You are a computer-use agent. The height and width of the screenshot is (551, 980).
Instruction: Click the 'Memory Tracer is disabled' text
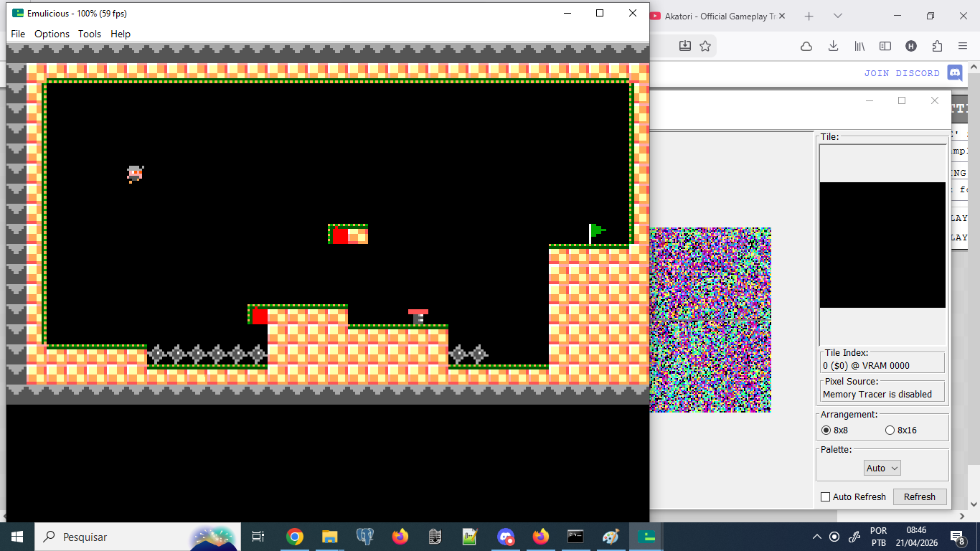click(x=877, y=394)
